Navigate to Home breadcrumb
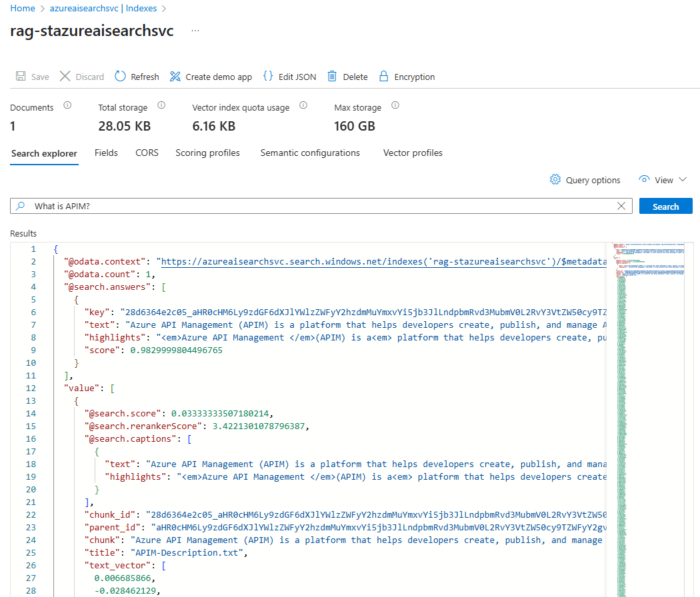This screenshot has height=597, width=700. 23,9
